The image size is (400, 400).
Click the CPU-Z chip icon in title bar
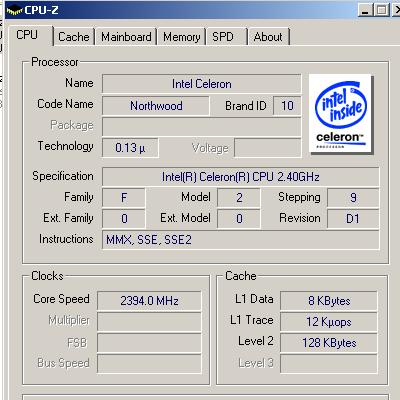[14, 11]
